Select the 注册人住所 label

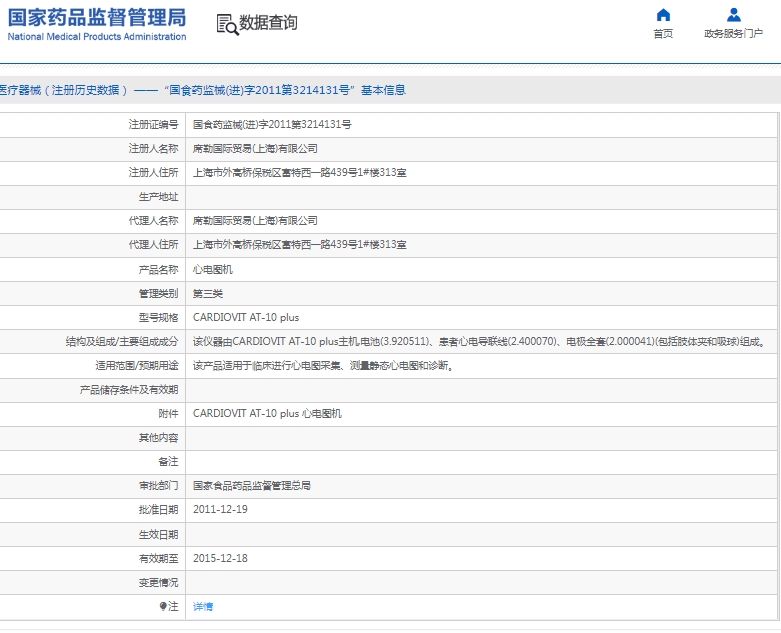(x=153, y=172)
